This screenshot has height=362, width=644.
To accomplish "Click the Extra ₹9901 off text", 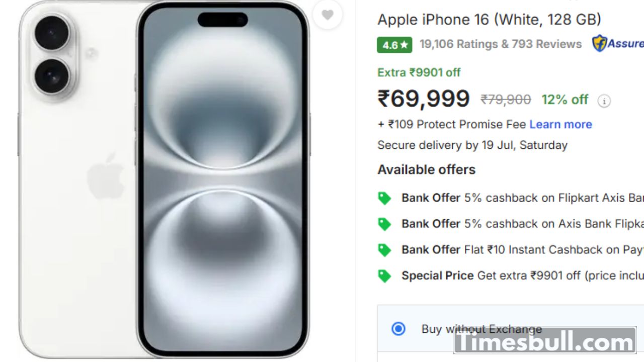I will (419, 72).
